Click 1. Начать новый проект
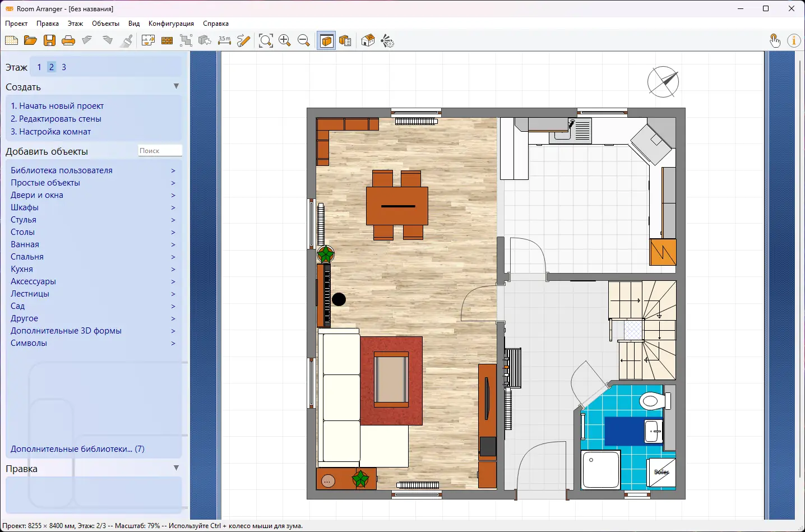The height and width of the screenshot is (532, 805). click(57, 106)
